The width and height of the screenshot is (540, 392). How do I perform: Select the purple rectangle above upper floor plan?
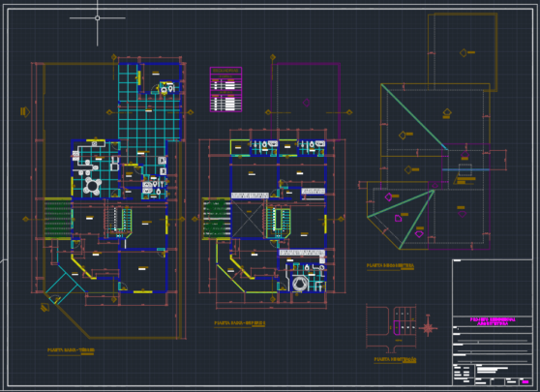point(306,102)
